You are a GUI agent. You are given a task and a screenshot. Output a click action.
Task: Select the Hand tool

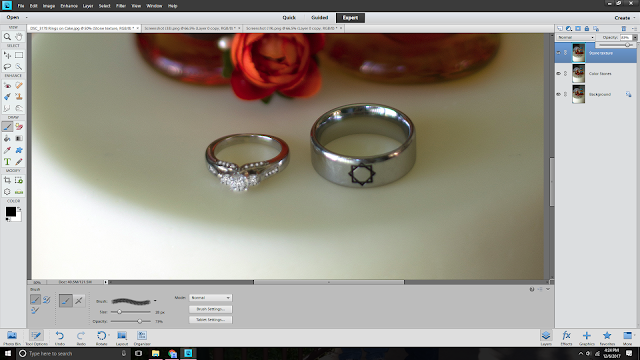pos(19,37)
